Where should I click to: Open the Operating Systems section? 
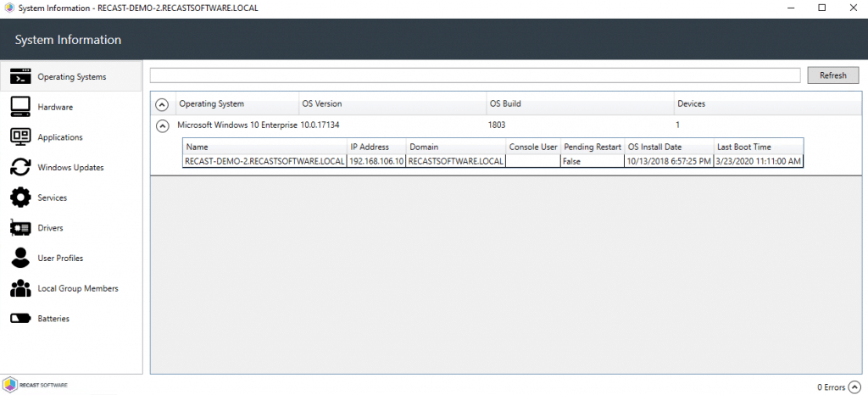pyautogui.click(x=71, y=77)
